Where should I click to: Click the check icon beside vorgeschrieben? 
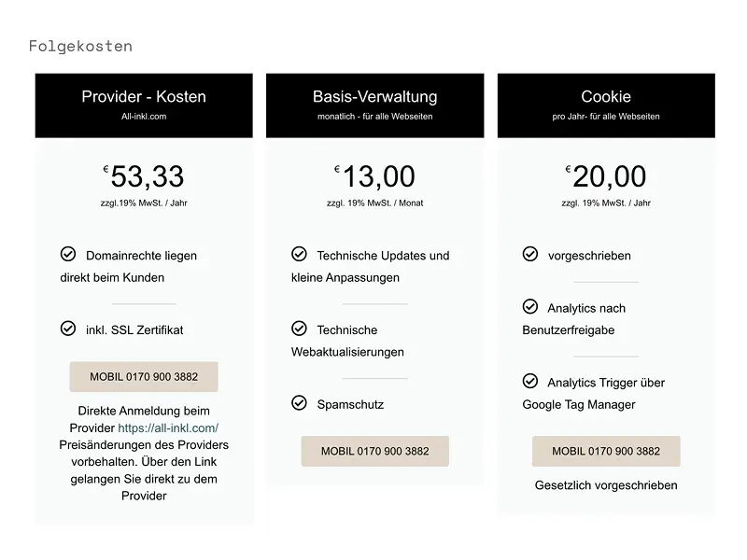click(x=529, y=253)
